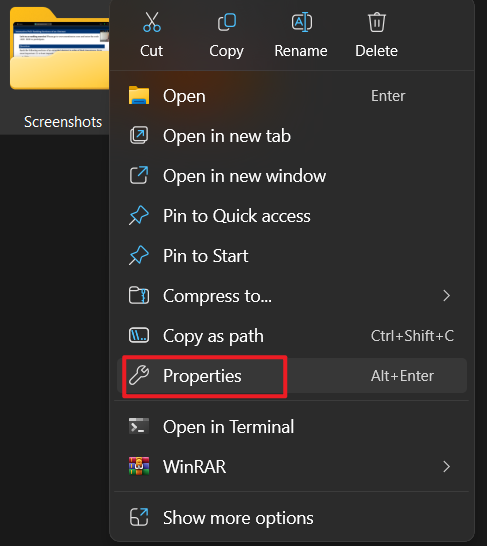Open the Screenshots folder thumbnail
487x546 pixels.
pyautogui.click(x=60, y=48)
